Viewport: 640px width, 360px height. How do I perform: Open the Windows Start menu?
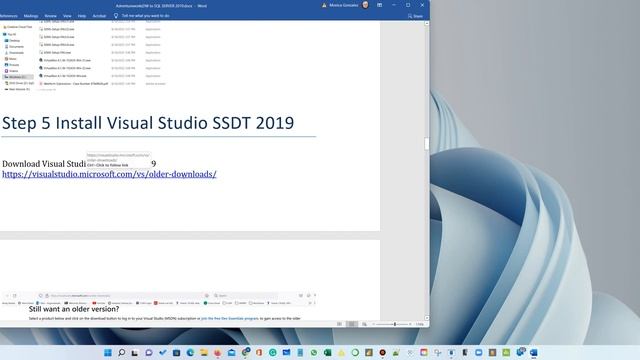[x=108, y=352]
